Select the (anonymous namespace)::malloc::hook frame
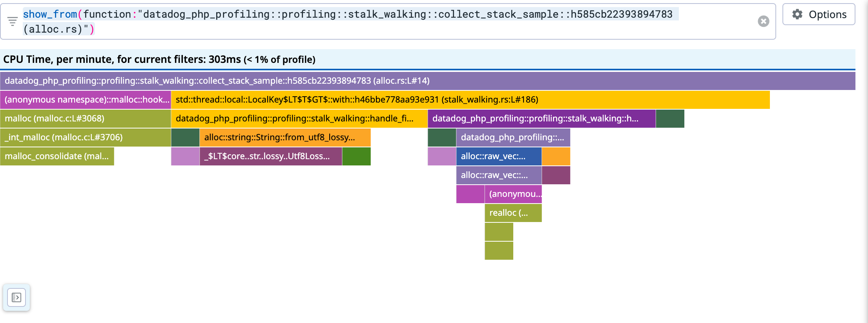 86,100
